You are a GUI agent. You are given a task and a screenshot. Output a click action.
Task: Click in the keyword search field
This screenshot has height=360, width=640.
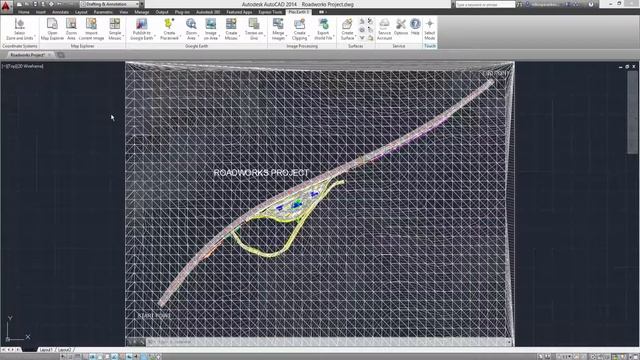coord(485,4)
